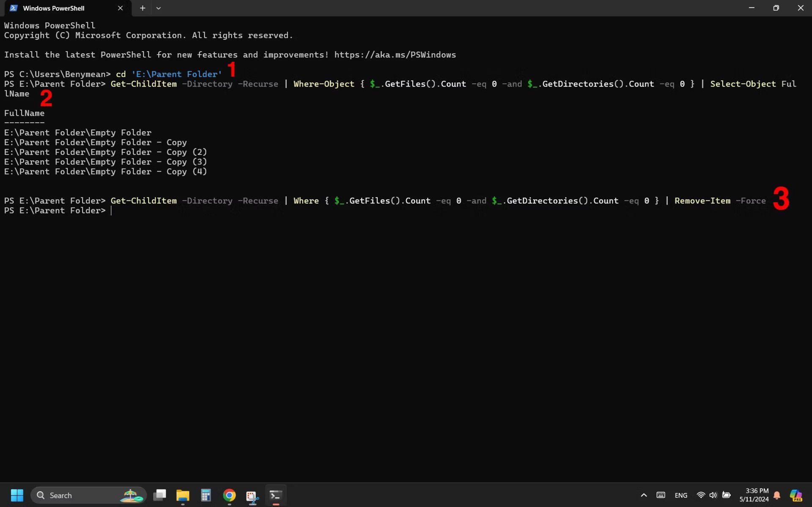Screen dimensions: 812x507
Task: Click the battery/power status icon
Action: pos(727,495)
